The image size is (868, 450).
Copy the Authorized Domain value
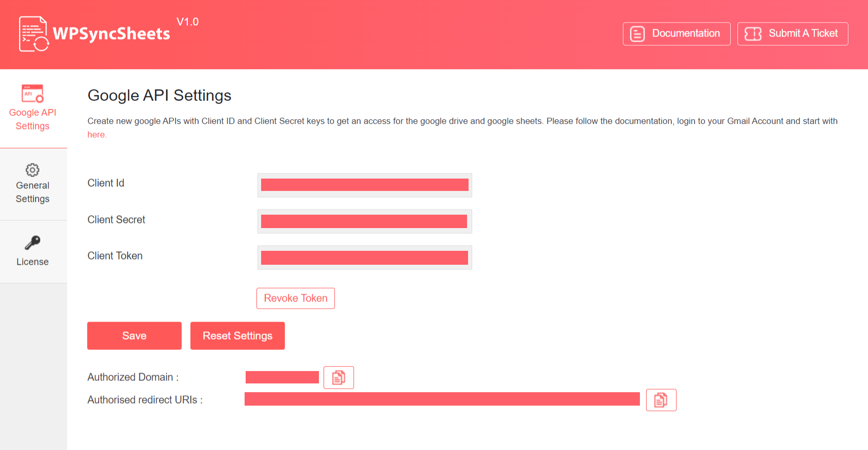pos(339,378)
